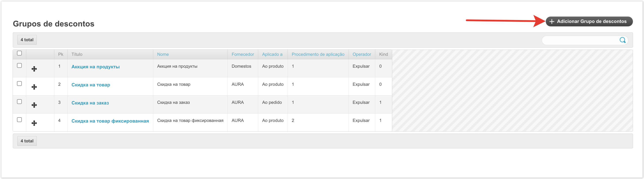Tick checkbox for Скидка на товар фиксированная

pos(19,119)
